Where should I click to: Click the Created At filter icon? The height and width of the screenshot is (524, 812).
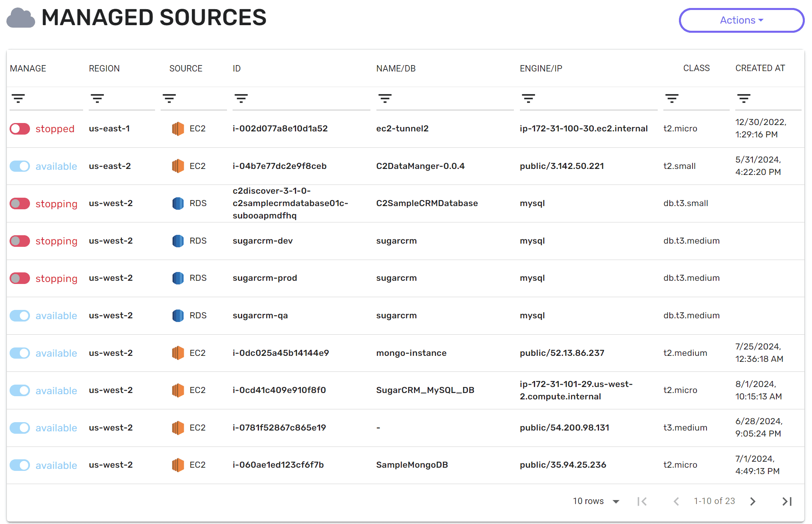click(x=744, y=98)
